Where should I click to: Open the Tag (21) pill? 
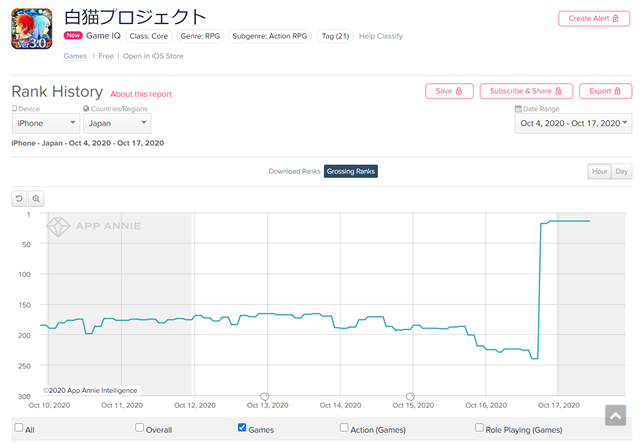pos(335,36)
